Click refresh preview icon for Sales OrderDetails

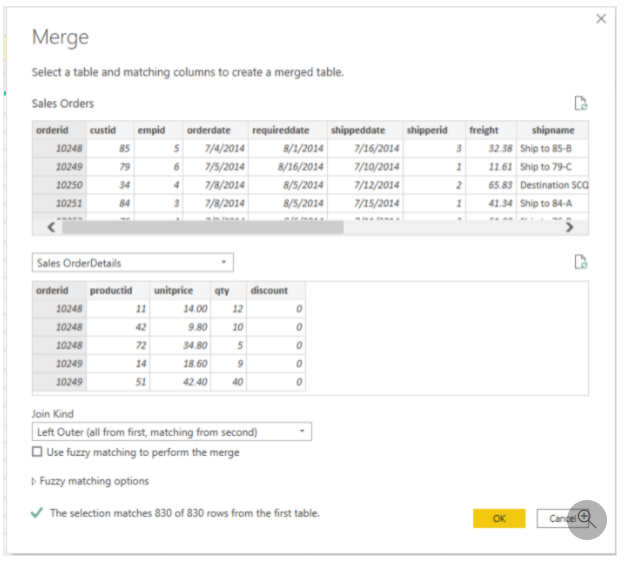[x=581, y=262]
